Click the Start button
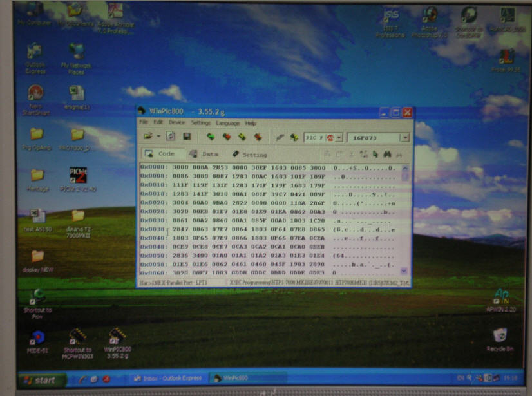 (x=42, y=380)
